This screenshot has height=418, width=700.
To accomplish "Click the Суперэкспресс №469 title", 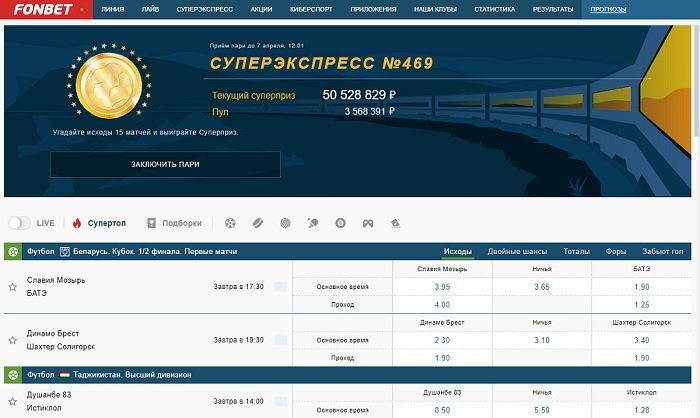I will coord(321,63).
